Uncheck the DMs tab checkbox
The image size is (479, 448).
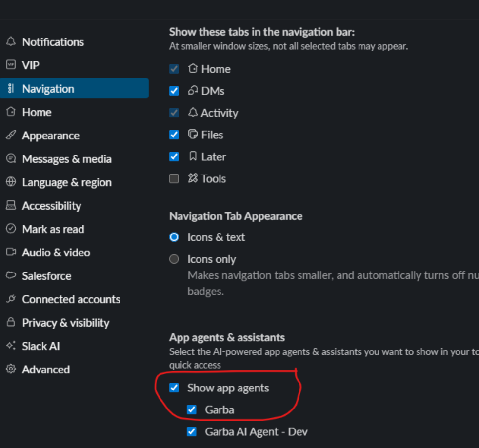(174, 91)
